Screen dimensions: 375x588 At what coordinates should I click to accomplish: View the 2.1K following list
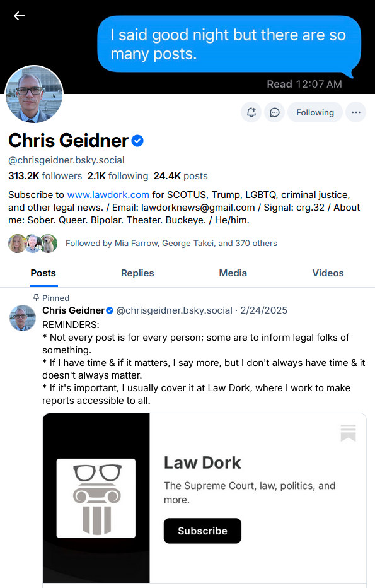click(118, 176)
